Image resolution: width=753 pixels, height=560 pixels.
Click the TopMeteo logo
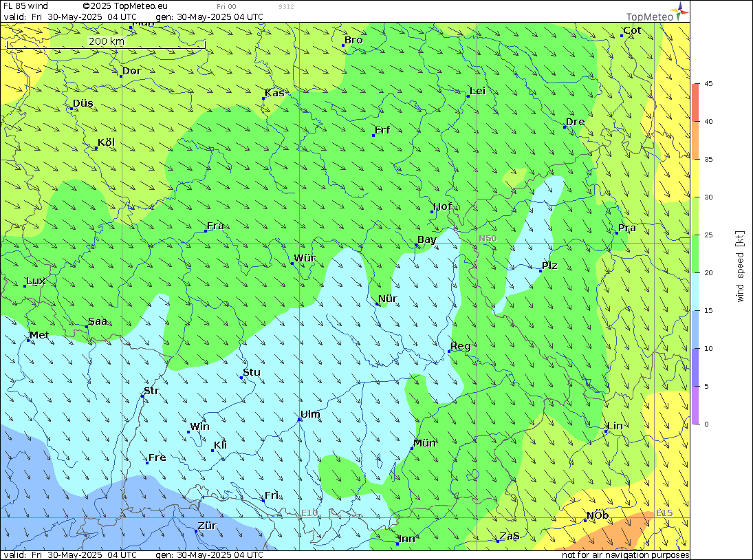[658, 12]
